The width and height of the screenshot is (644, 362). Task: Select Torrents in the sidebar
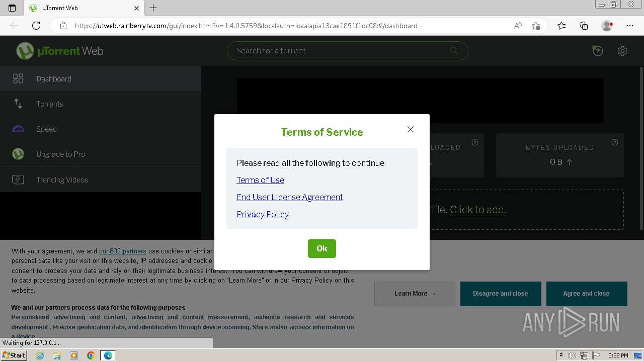[101, 104]
